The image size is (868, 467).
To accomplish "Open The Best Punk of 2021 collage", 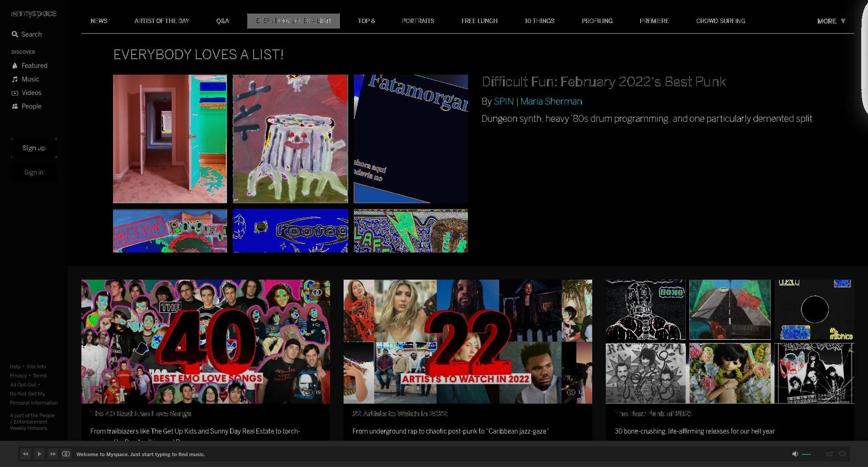I will tap(730, 342).
